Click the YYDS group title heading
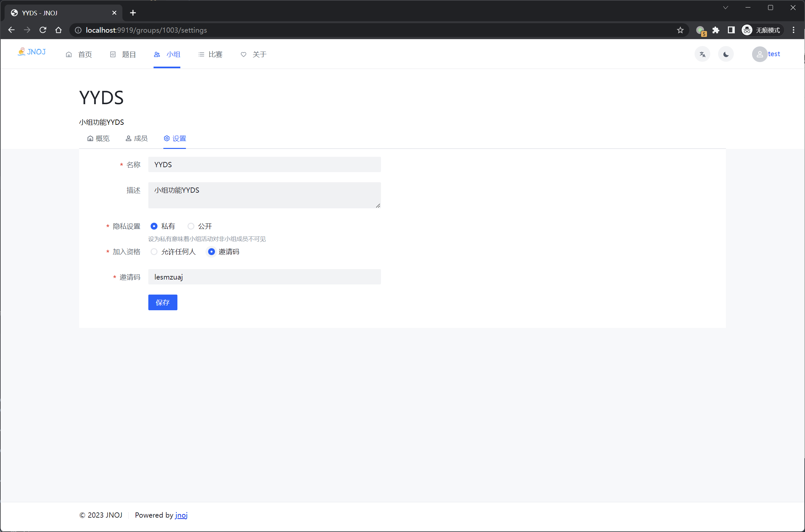 (101, 98)
